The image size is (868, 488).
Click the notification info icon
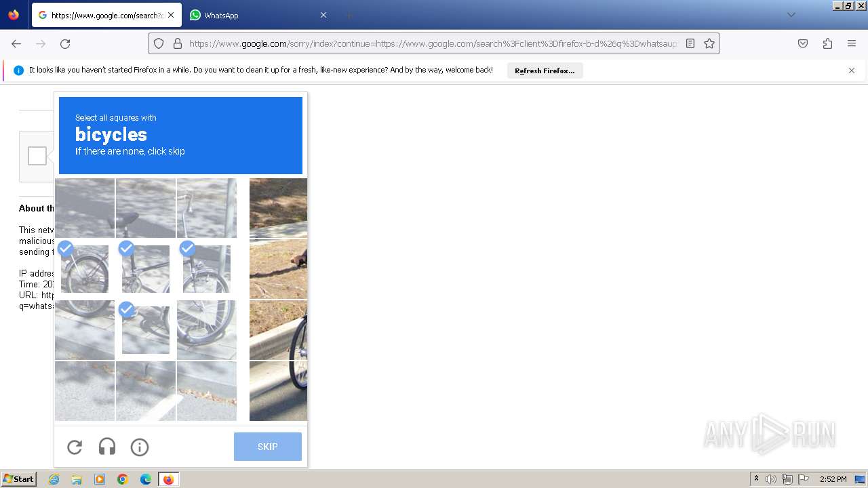(18, 70)
